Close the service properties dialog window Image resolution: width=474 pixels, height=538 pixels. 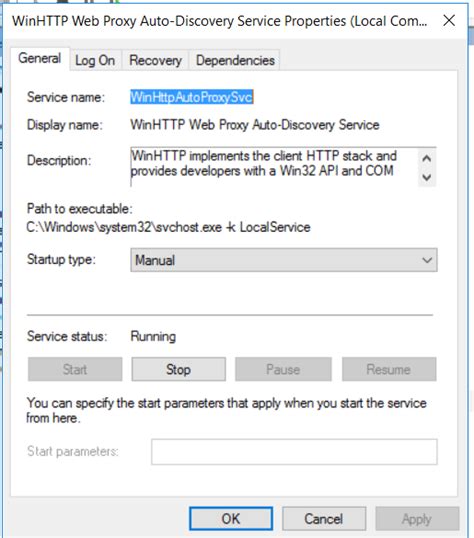449,21
